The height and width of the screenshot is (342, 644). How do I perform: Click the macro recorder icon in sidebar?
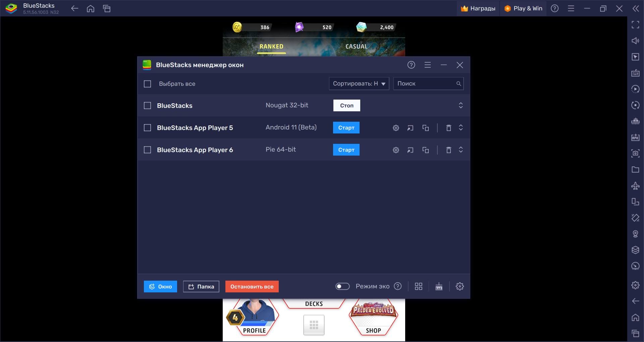coord(635,89)
